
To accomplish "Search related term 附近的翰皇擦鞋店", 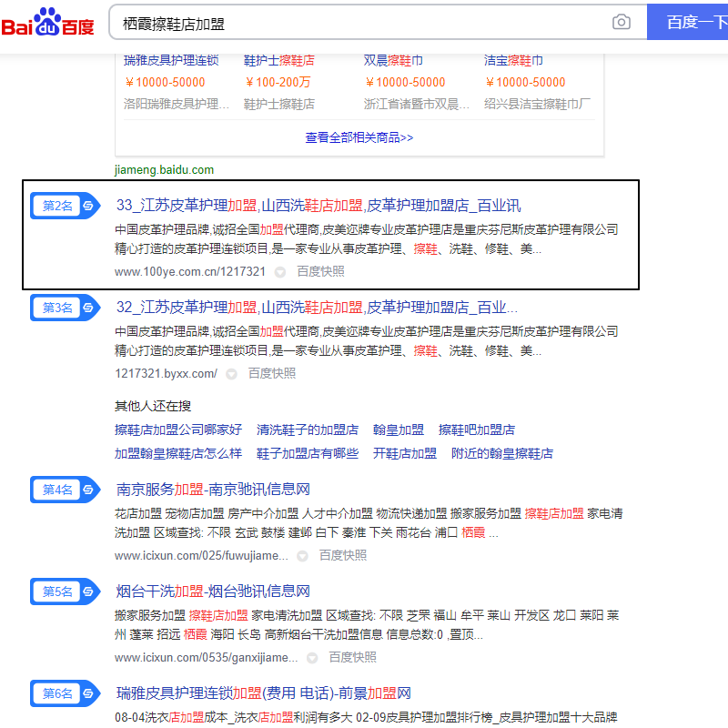I will (x=502, y=453).
